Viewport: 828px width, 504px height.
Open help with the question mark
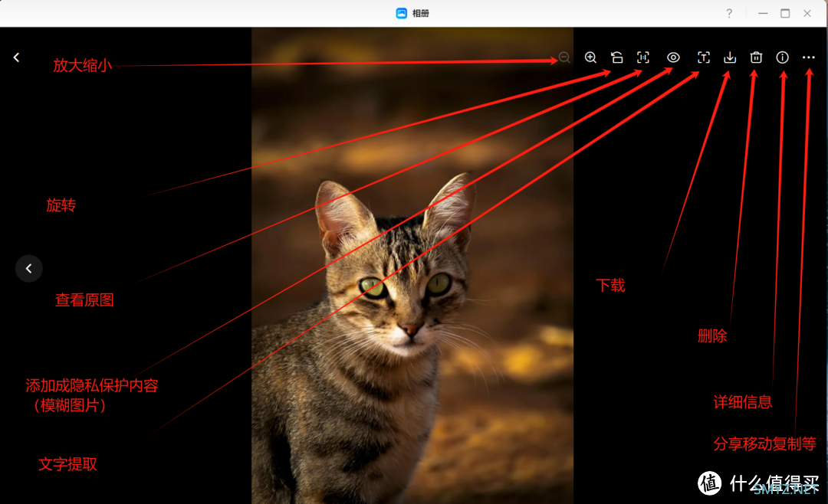(729, 13)
